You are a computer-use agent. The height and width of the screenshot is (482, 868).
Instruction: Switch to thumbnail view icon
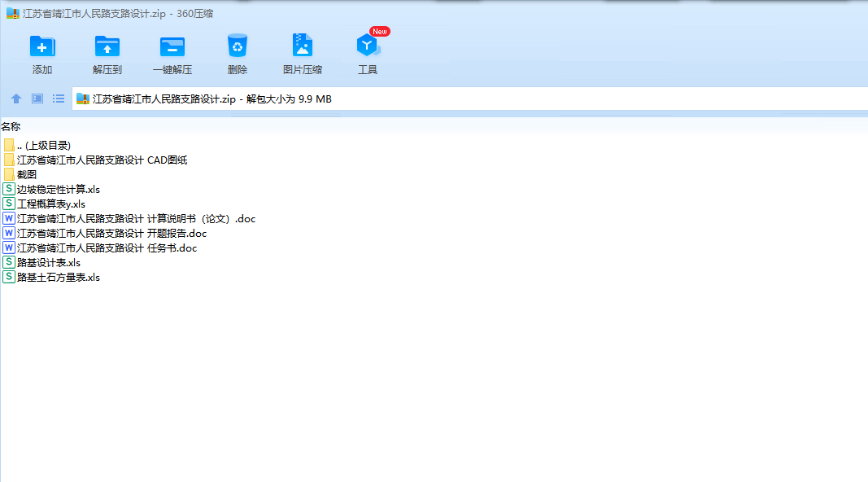point(37,99)
